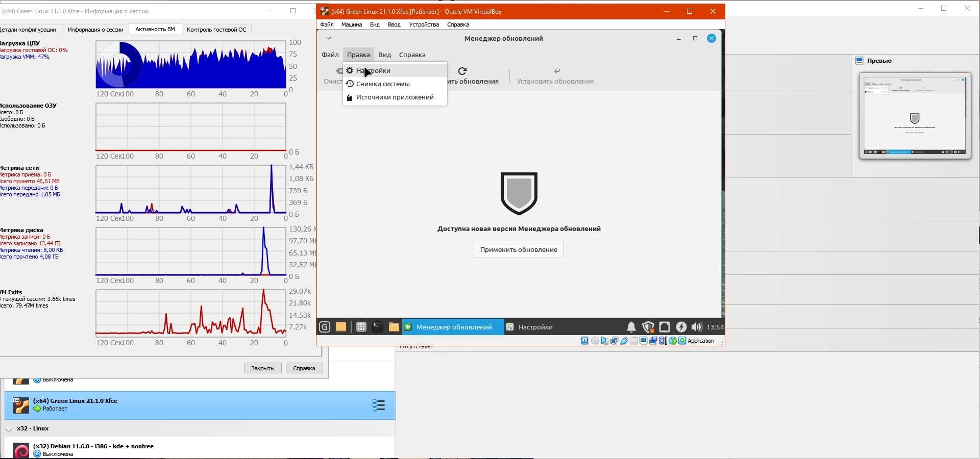Open the guest Xfce applications menu icon

[x=325, y=327]
